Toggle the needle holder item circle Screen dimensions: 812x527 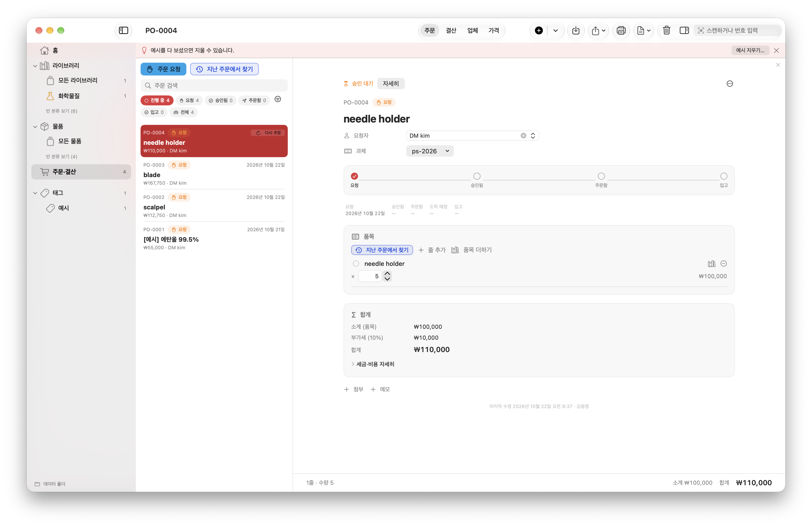click(x=355, y=263)
